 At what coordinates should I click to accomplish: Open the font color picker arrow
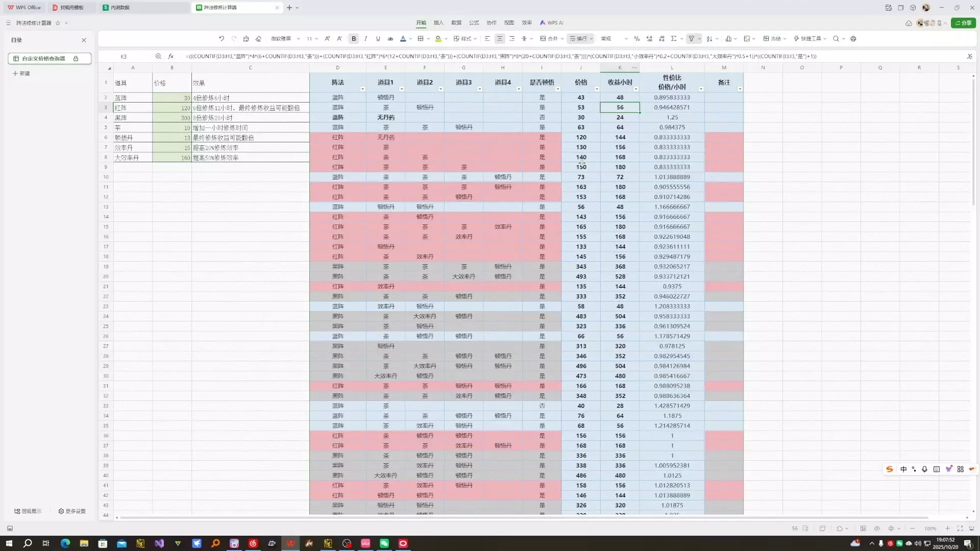[410, 39]
